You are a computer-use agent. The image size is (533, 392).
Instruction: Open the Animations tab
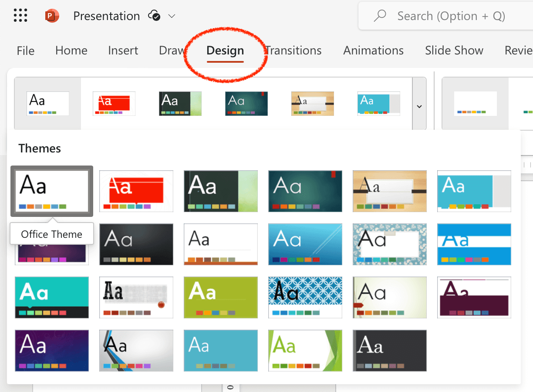coord(374,51)
